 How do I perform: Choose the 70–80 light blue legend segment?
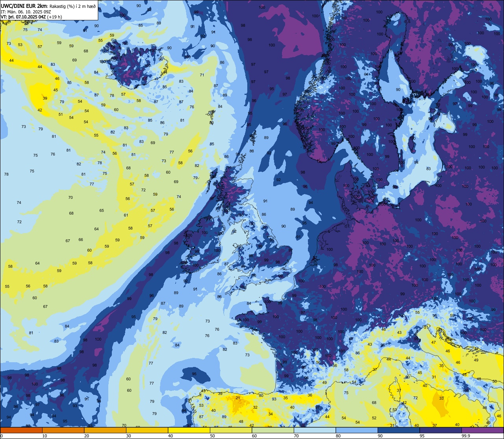click(315, 430)
